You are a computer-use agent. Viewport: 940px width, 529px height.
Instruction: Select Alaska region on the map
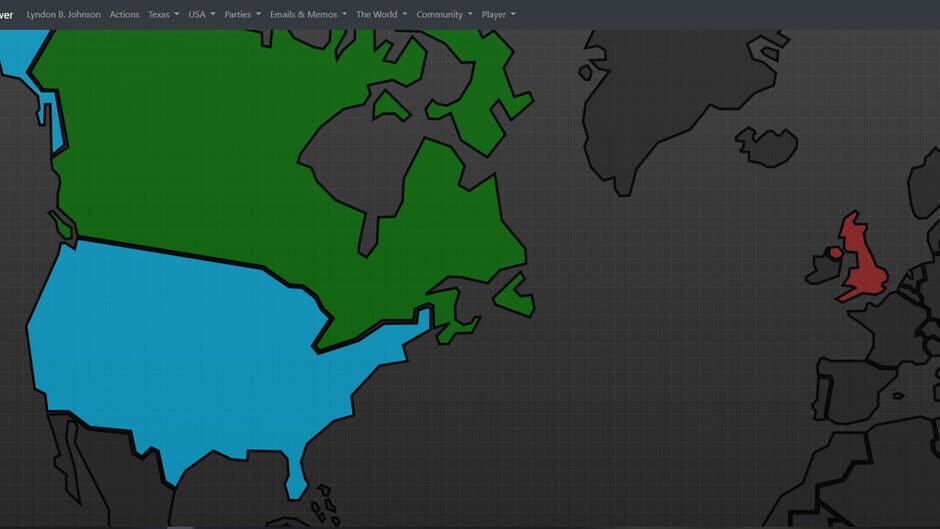[24, 51]
